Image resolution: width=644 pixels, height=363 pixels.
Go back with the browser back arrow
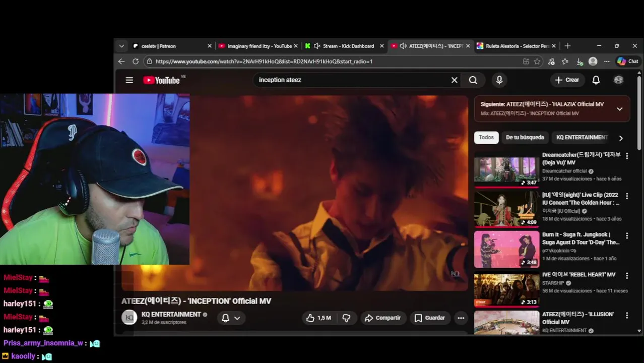[x=121, y=61]
